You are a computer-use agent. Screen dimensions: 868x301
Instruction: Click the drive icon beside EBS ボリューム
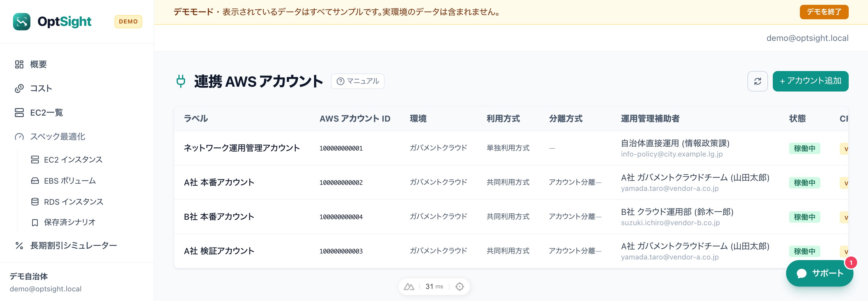(x=35, y=181)
